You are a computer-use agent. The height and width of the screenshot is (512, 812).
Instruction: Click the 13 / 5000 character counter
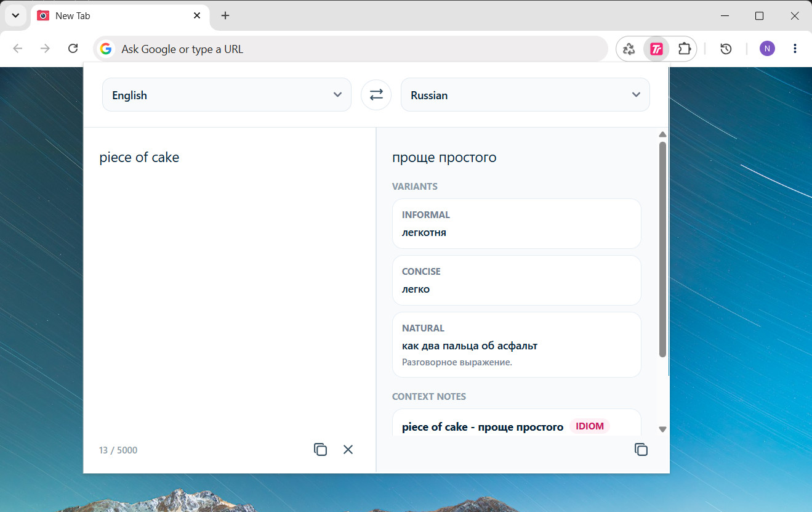pos(118,450)
